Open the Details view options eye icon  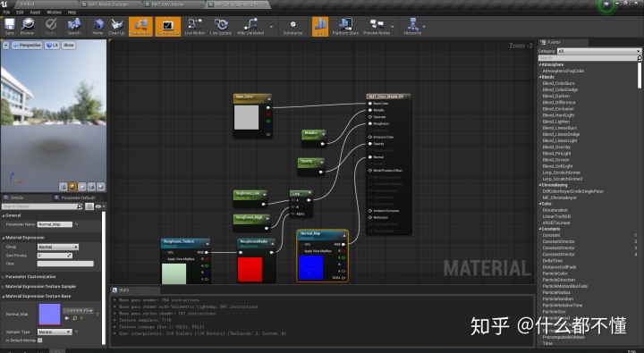click(x=99, y=206)
